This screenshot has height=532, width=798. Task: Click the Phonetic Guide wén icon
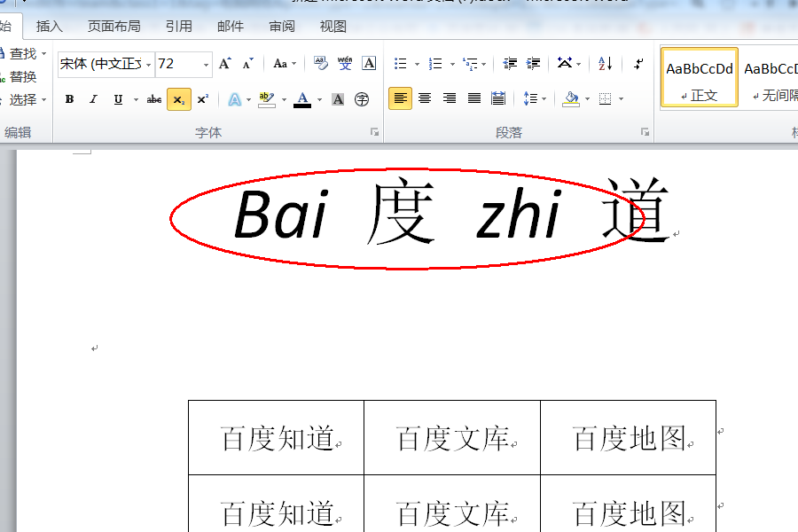coord(345,64)
